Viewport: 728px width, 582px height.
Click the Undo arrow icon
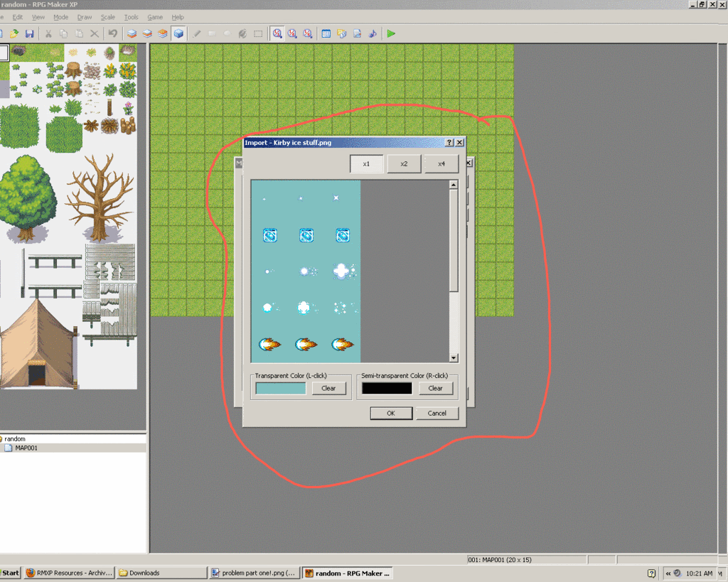point(112,33)
